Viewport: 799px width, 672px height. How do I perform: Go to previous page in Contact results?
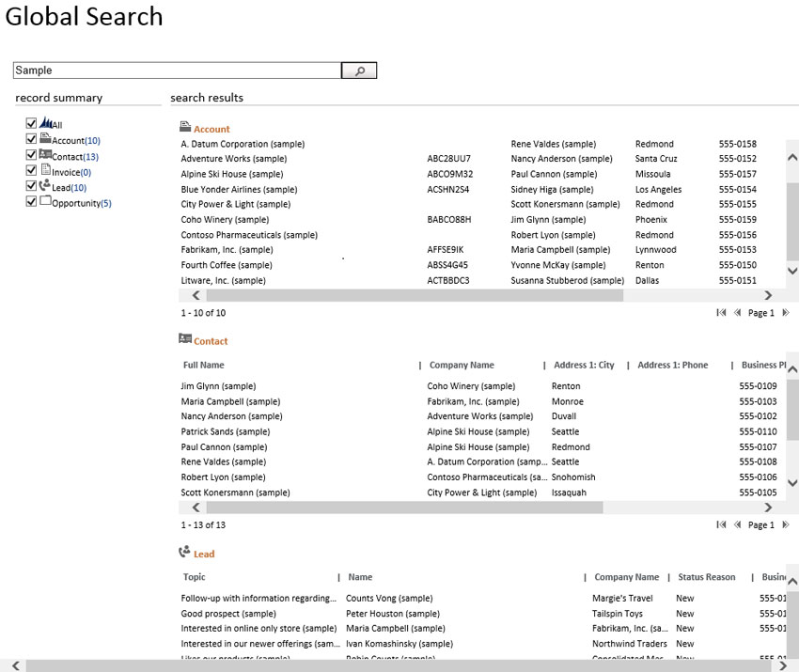click(738, 525)
